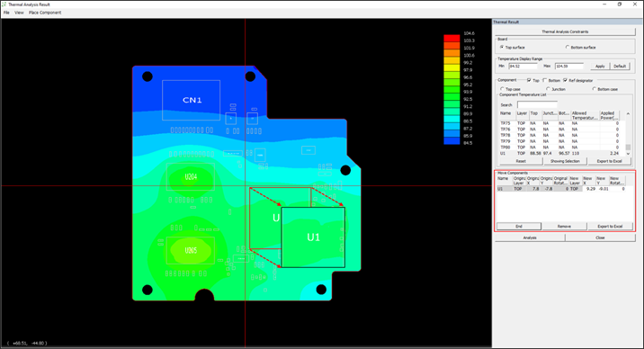Open the File menu
Image resolution: width=644 pixels, height=349 pixels.
point(6,13)
